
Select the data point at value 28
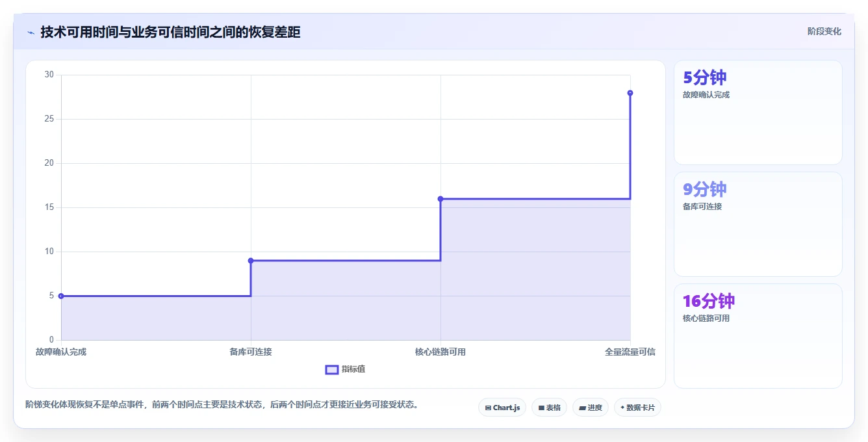click(630, 93)
